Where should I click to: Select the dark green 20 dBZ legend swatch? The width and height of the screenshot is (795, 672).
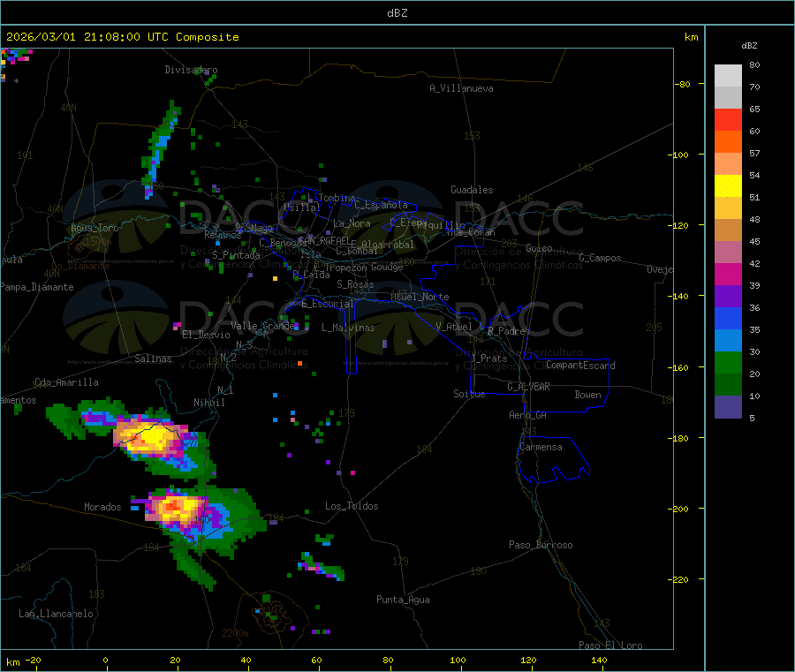coord(728,385)
